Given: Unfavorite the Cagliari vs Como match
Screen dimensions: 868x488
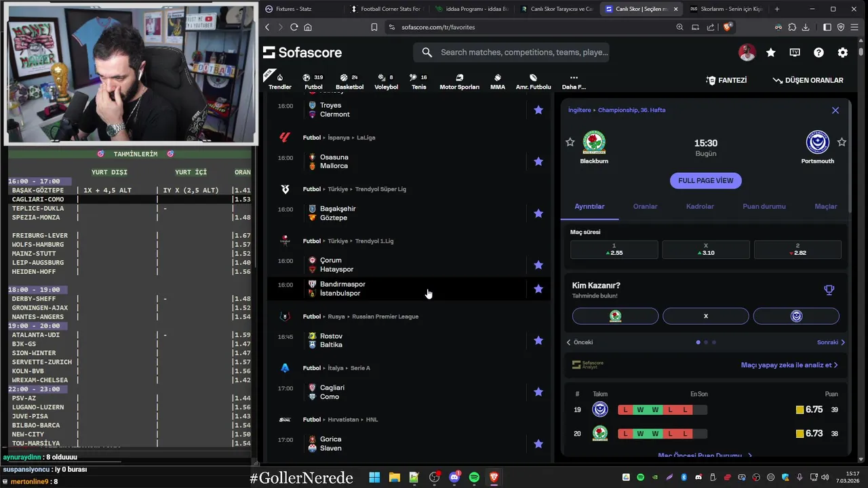Looking at the screenshot, I should click(538, 392).
